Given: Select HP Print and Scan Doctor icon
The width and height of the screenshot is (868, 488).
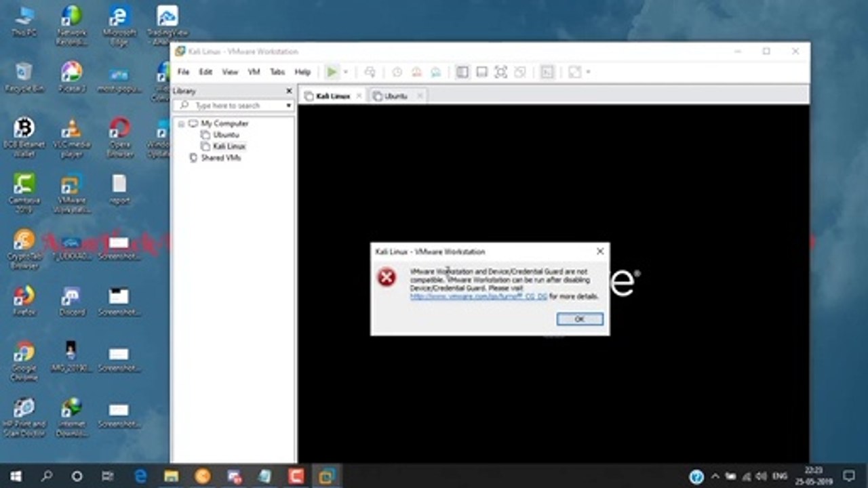Looking at the screenshot, I should tap(24, 418).
